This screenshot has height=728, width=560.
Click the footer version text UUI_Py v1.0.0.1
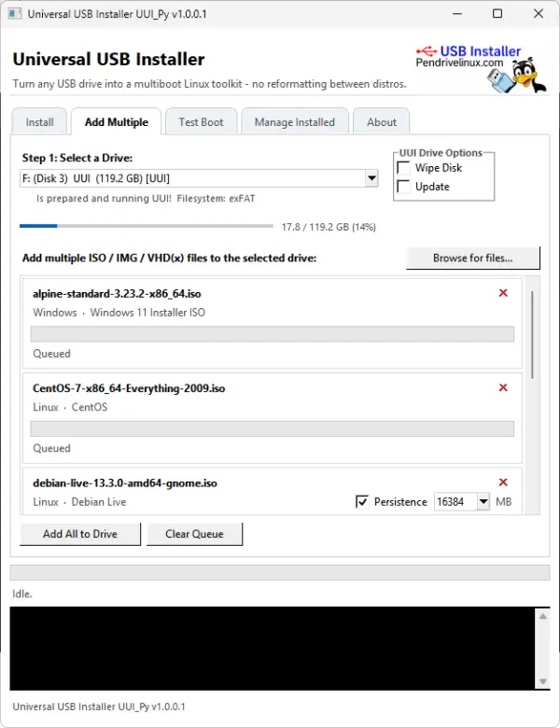tap(99, 707)
